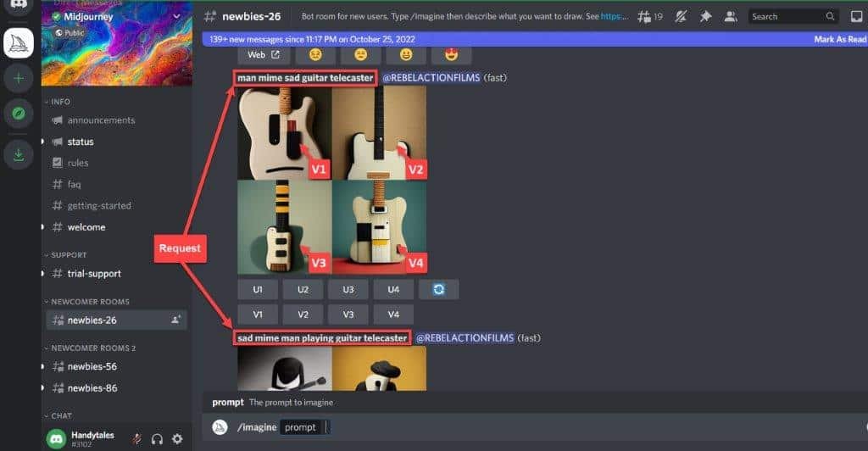Open the mime image under second prompt
868x451 pixels.
[x=331, y=369]
